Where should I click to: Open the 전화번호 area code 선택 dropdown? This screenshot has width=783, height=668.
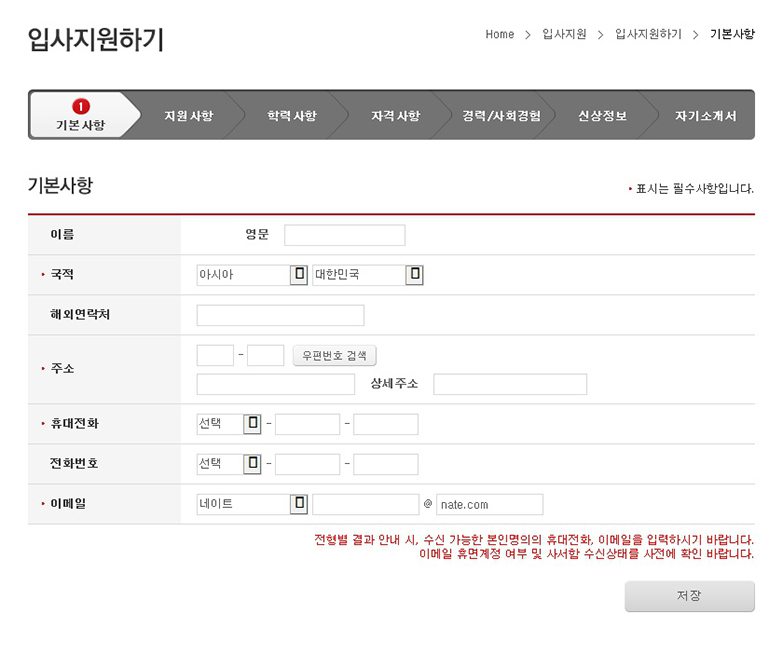click(229, 464)
